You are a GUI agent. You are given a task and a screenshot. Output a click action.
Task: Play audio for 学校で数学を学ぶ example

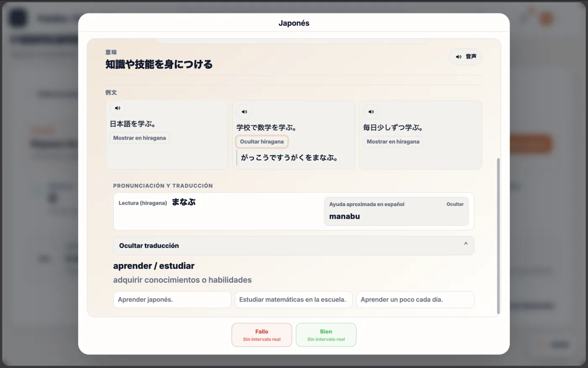point(244,112)
